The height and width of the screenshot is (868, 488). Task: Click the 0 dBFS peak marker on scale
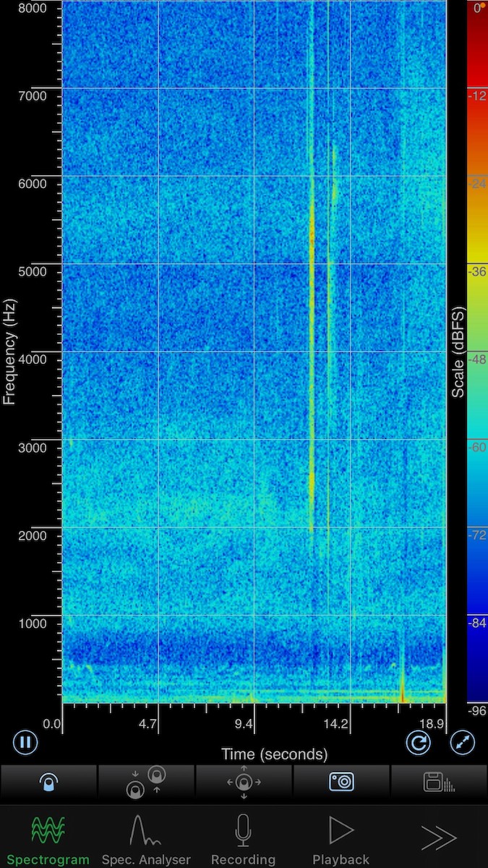tap(481, 7)
